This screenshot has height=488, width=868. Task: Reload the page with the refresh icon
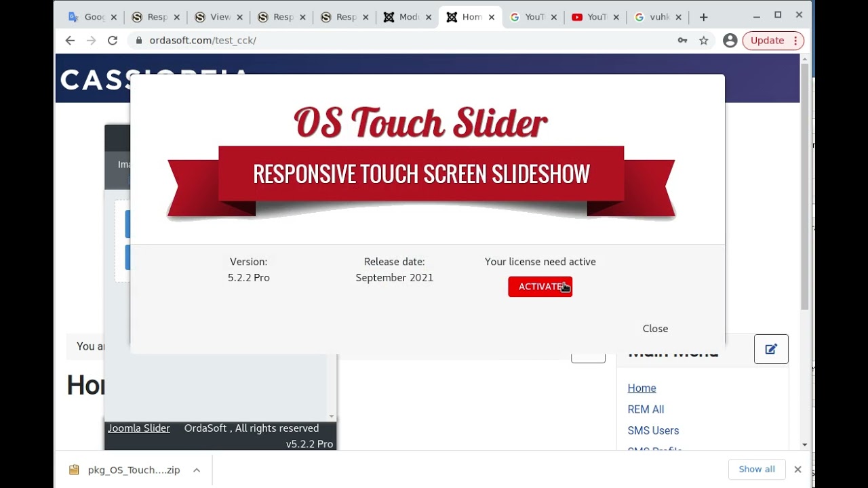(113, 41)
